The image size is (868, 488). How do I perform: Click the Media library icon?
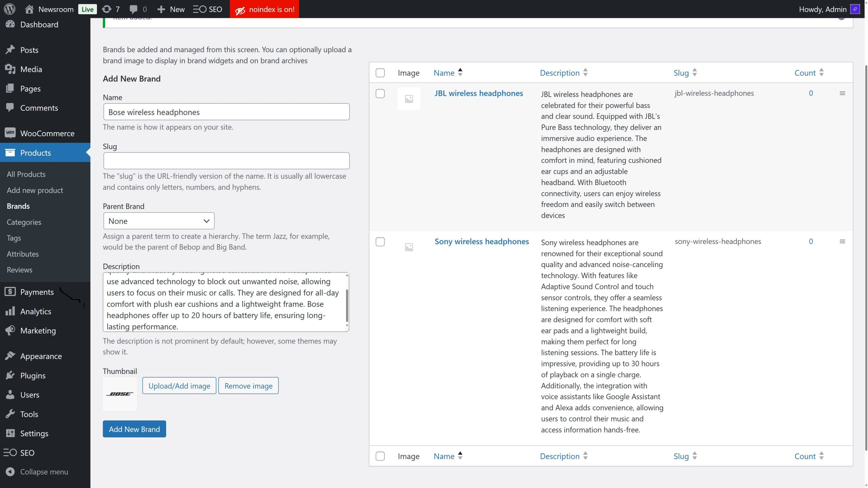(10, 69)
